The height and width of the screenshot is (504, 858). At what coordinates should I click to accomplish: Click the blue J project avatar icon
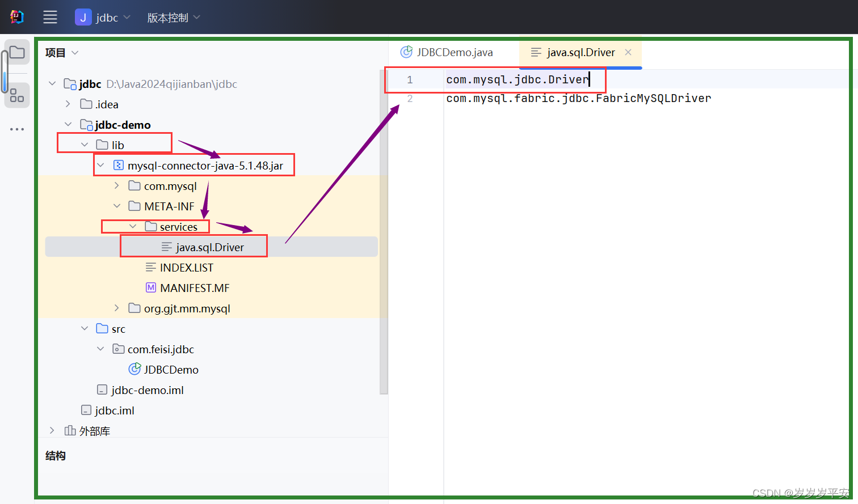pyautogui.click(x=83, y=17)
